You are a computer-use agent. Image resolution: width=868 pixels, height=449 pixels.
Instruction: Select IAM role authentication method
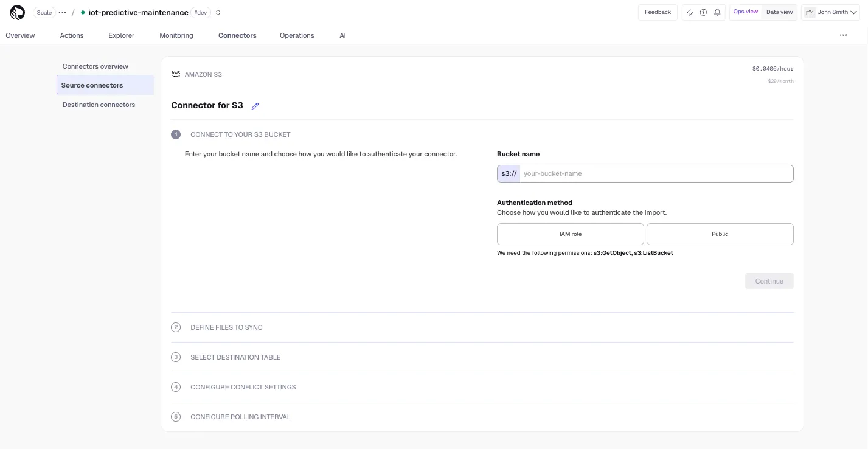(x=571, y=234)
